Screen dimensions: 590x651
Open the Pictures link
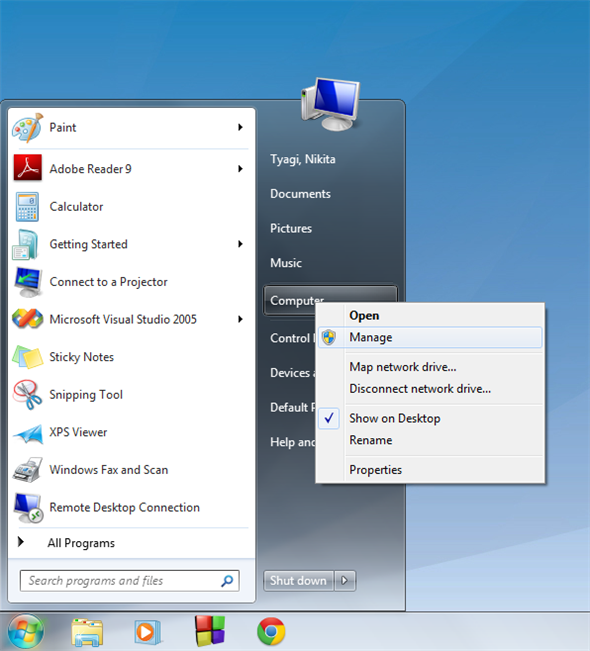[291, 228]
